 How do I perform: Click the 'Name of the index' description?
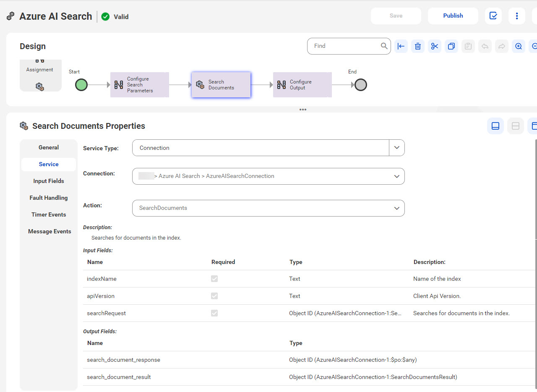click(x=437, y=279)
